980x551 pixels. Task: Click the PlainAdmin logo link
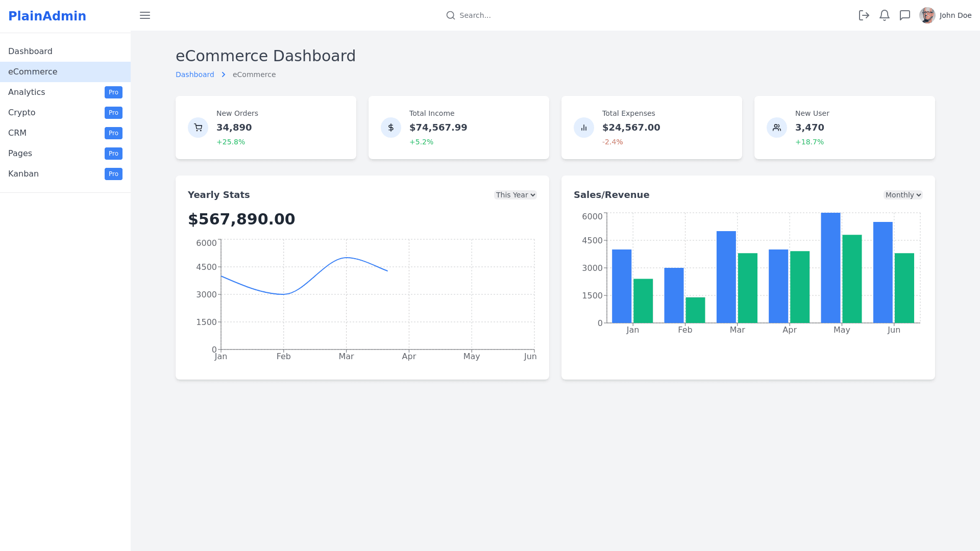[x=47, y=16]
